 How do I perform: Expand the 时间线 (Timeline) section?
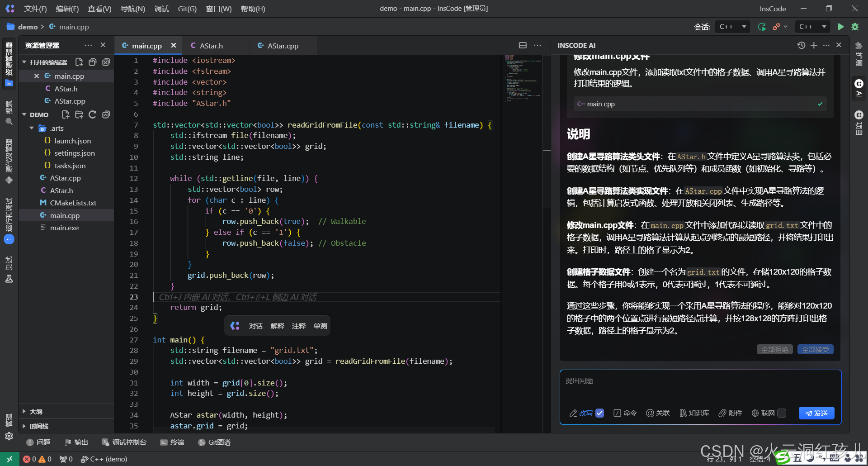click(x=24, y=426)
